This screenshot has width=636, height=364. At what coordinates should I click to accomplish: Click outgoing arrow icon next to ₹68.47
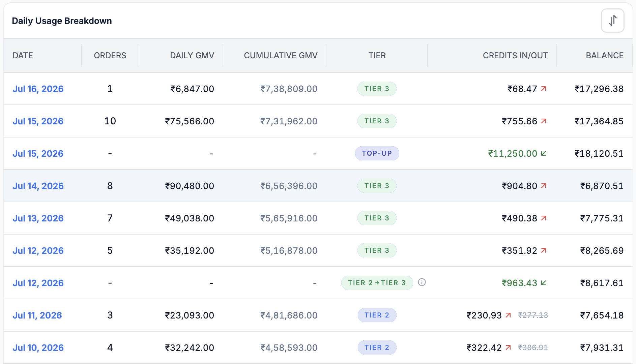(x=544, y=89)
